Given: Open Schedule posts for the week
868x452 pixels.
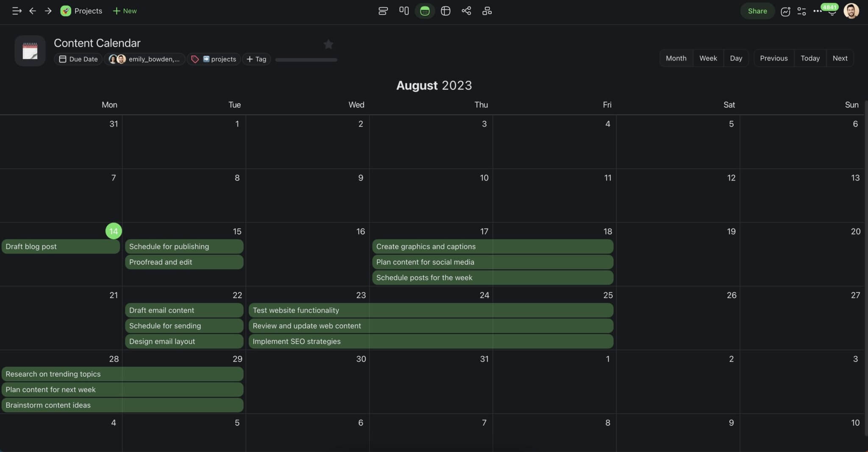Looking at the screenshot, I should click(492, 278).
